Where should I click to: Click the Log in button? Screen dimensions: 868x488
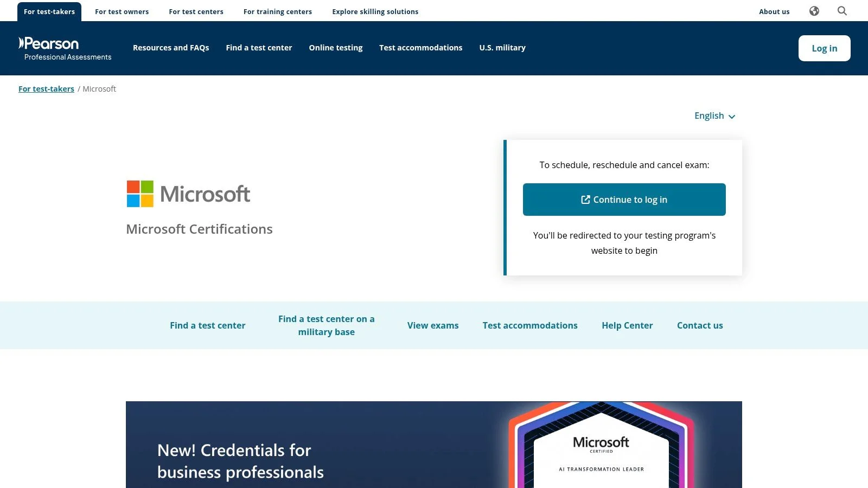pos(825,48)
